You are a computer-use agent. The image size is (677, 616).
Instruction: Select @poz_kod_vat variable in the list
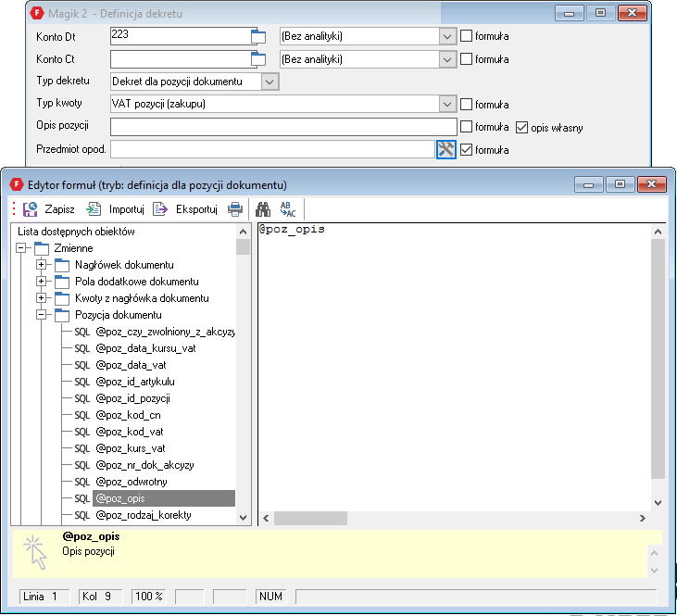[x=130, y=432]
